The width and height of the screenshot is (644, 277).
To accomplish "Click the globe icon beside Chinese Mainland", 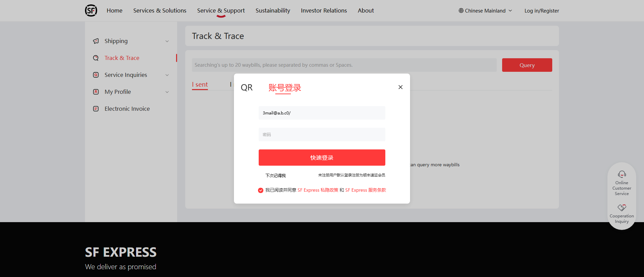I will (x=461, y=10).
